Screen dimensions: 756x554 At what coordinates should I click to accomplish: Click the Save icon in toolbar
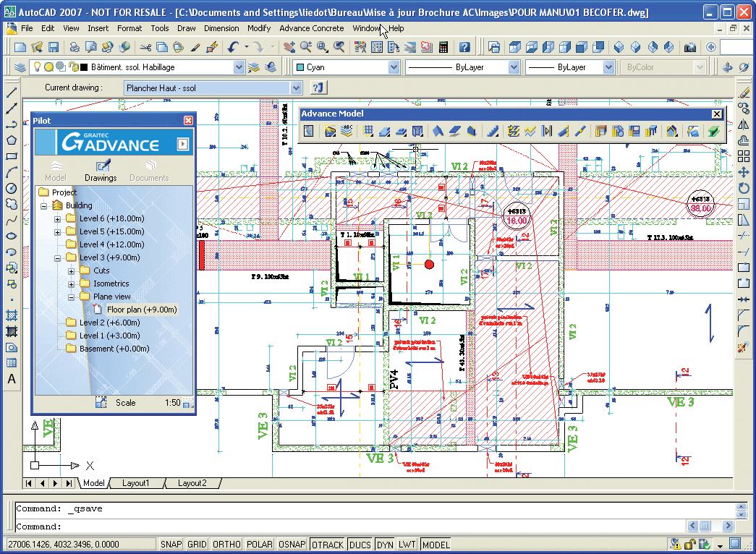[54, 47]
